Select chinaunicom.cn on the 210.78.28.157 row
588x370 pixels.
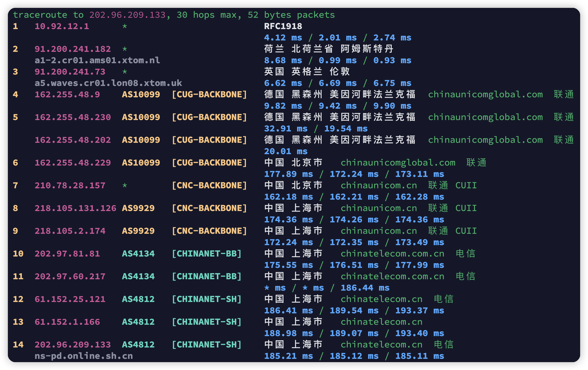[x=379, y=185]
